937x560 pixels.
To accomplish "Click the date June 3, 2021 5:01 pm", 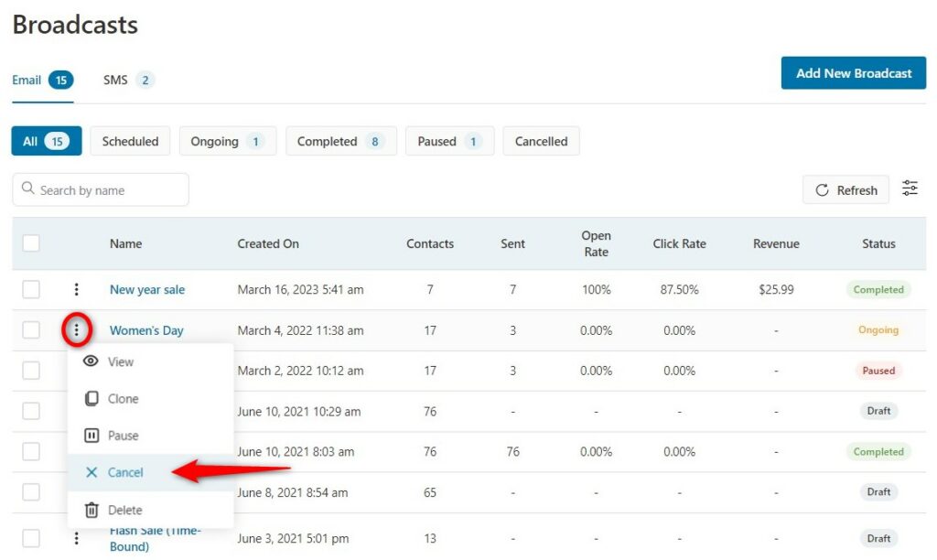I will click(293, 538).
